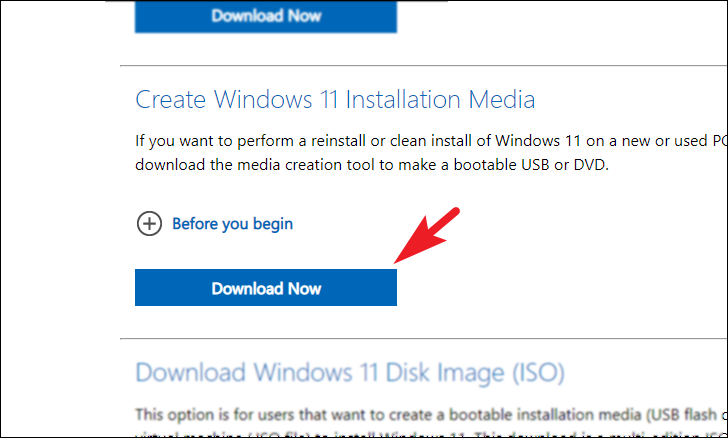Expand the circled plus icon
Viewport: 728px width, 438px height.
(x=150, y=223)
